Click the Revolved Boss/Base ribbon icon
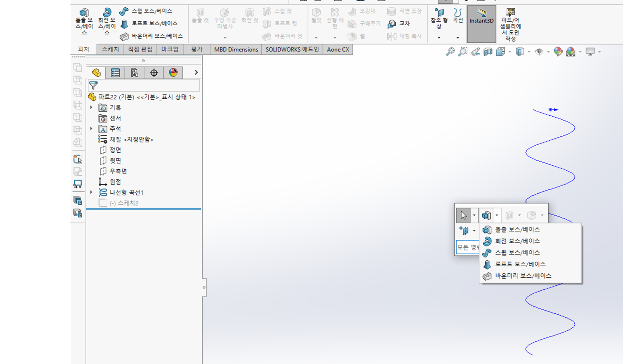Image resolution: width=623 pixels, height=364 pixels. 107,13
